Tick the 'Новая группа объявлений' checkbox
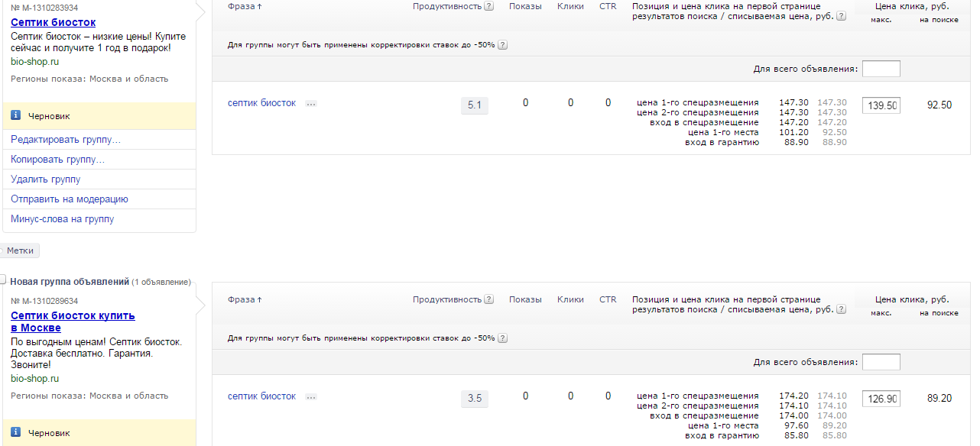Screen dimensions: 980x446 point(4,280)
